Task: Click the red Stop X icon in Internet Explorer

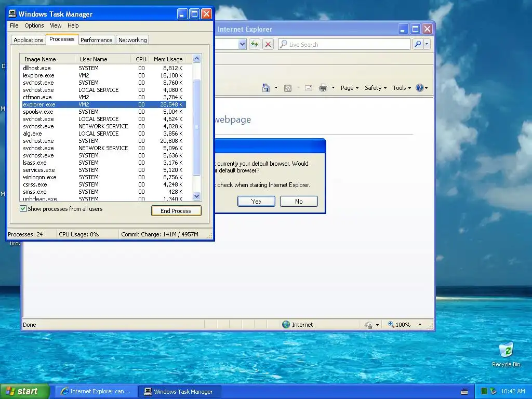Action: pyautogui.click(x=268, y=44)
